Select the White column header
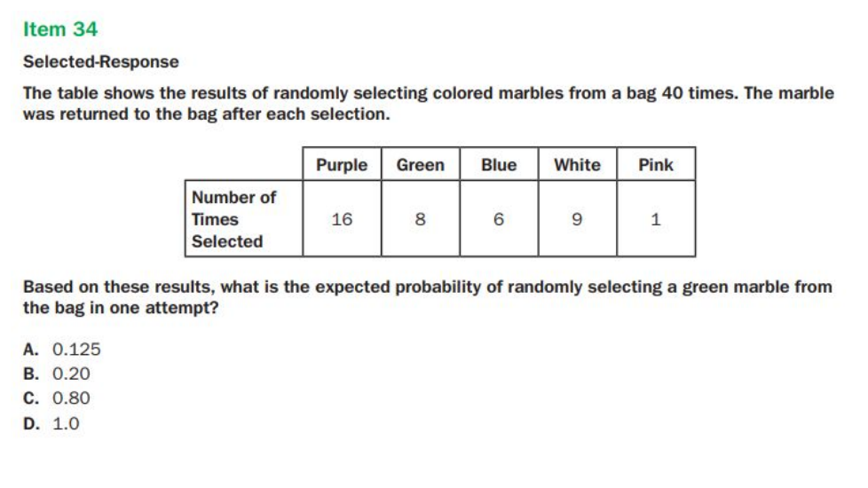868x488 pixels. [577, 165]
